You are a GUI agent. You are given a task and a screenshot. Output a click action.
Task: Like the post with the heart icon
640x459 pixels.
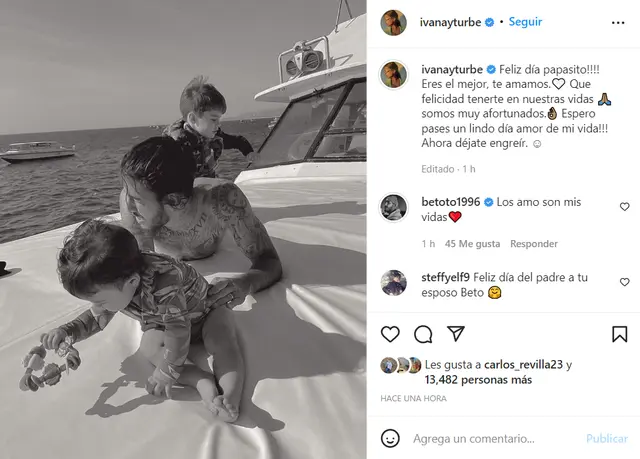tap(390, 334)
